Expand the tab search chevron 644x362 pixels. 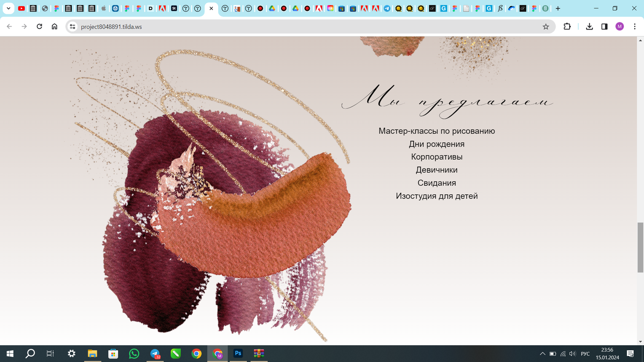click(x=8, y=8)
